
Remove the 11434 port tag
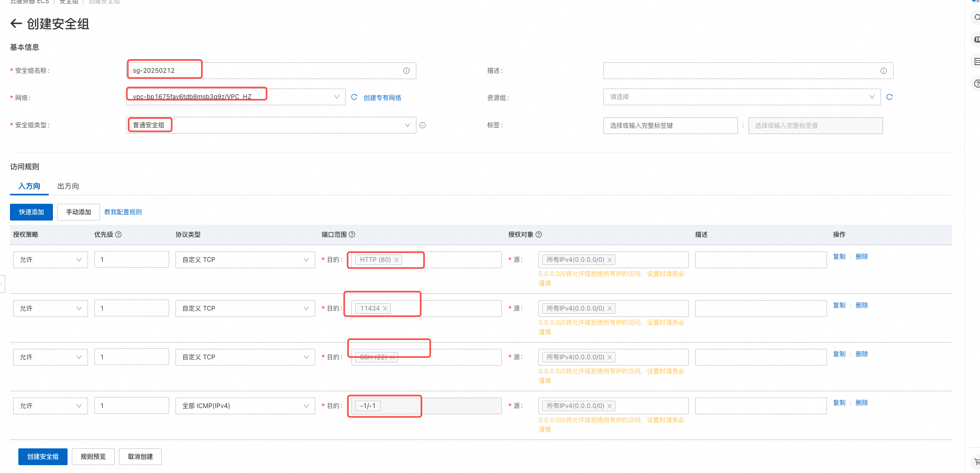click(385, 309)
